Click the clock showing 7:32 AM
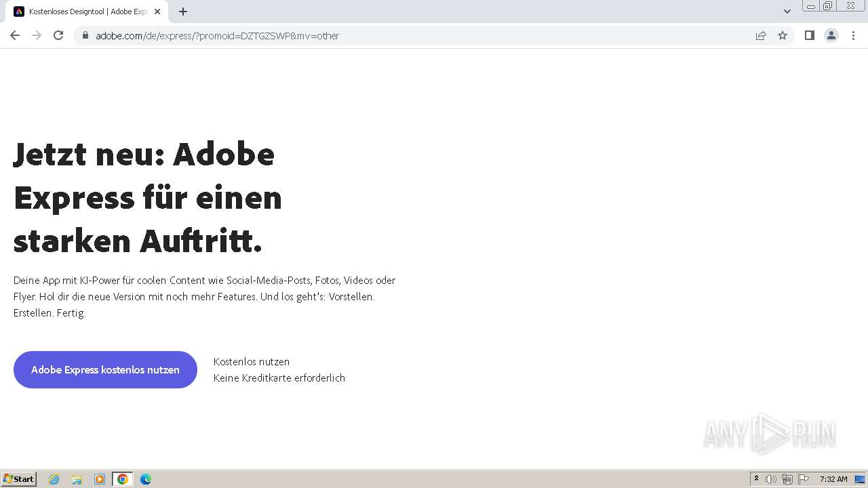Screen dimensions: 868x488 click(x=833, y=479)
